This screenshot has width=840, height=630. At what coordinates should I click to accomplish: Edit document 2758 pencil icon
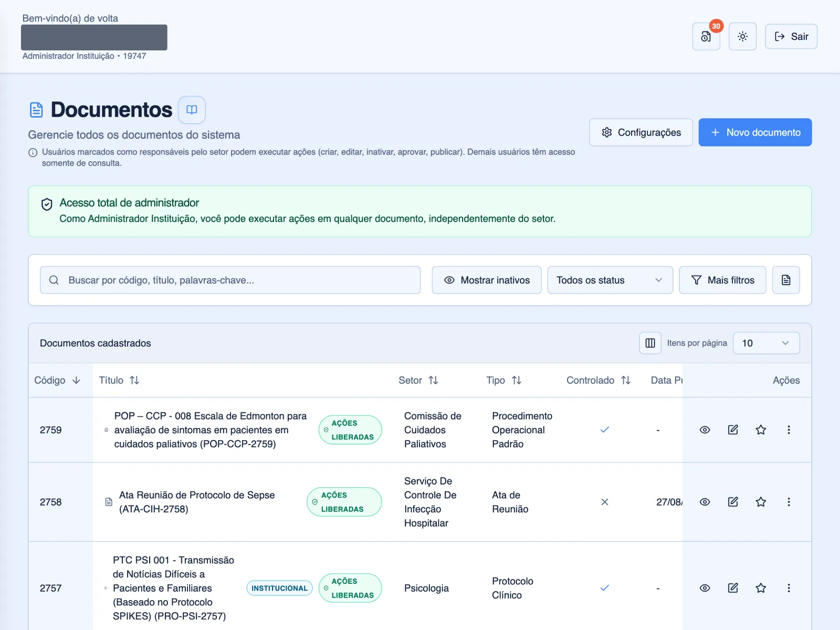point(733,502)
